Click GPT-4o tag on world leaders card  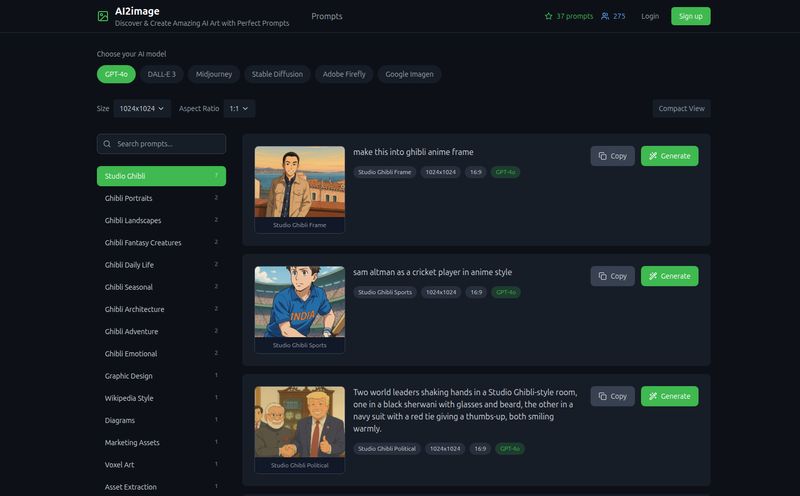(x=510, y=449)
